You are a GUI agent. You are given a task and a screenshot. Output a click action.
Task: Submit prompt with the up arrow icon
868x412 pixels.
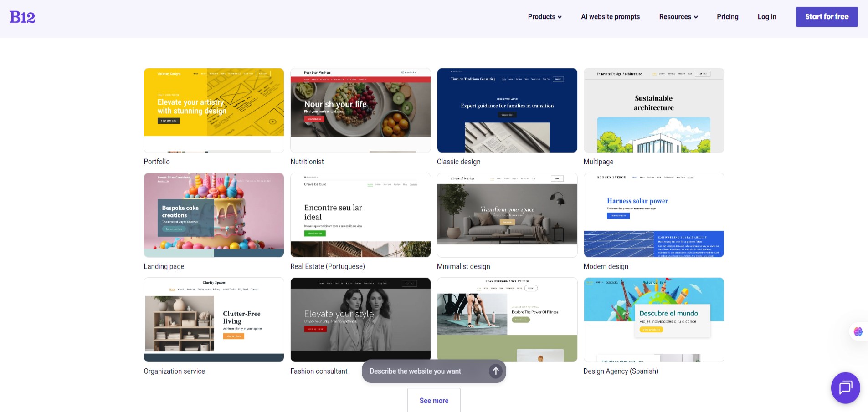496,371
